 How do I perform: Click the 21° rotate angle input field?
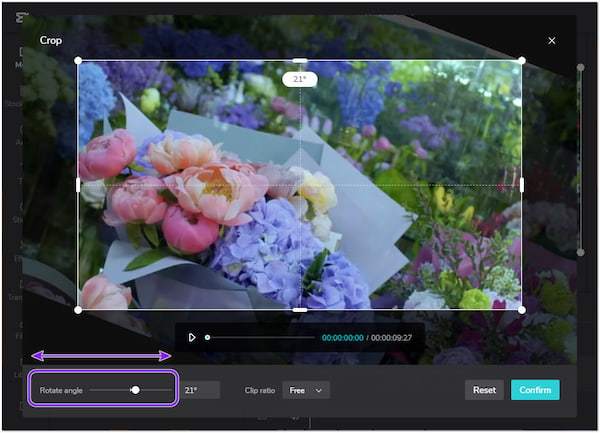tap(201, 390)
